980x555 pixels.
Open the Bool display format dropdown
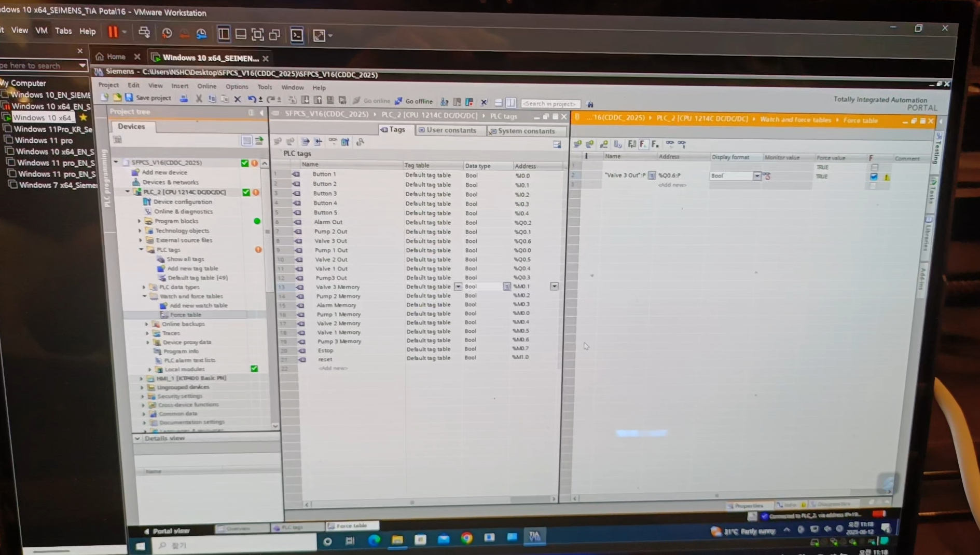pos(757,176)
